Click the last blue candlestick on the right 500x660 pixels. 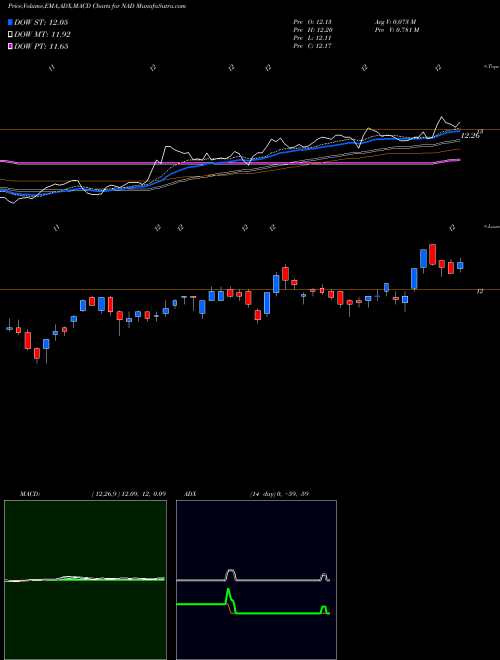click(x=460, y=265)
